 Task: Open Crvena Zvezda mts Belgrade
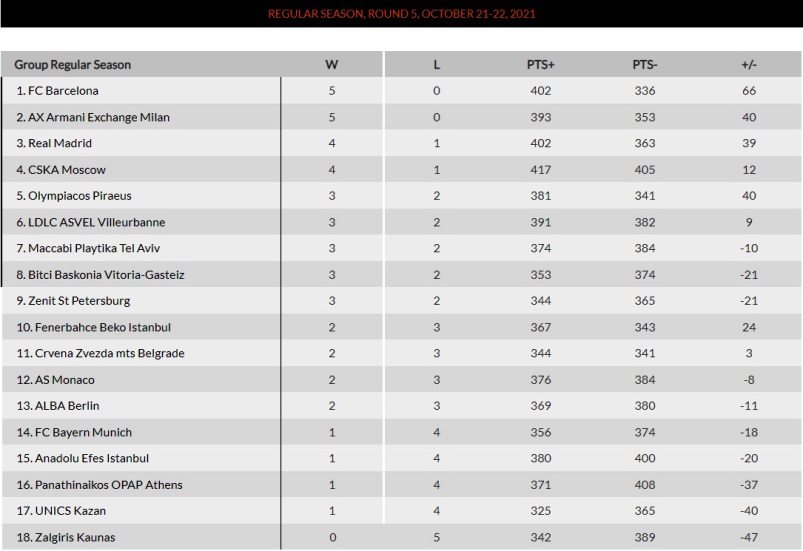tap(109, 353)
